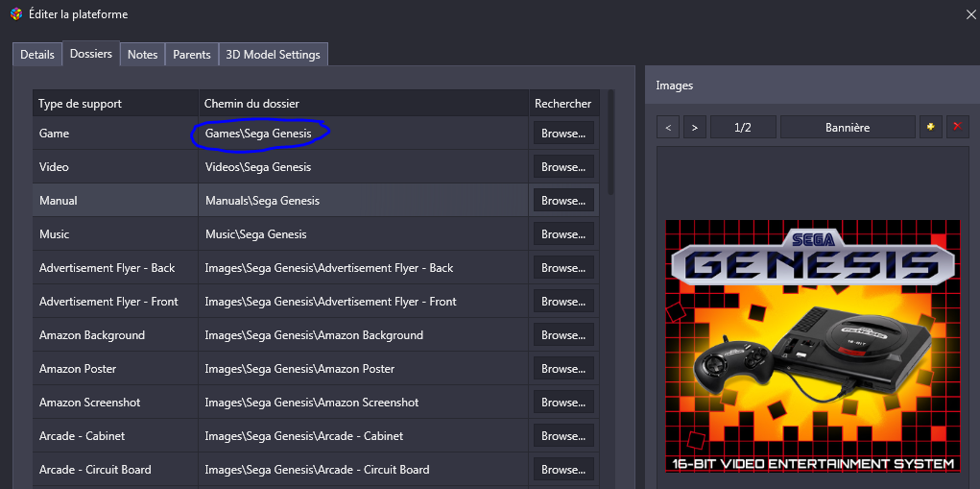
Task: Click Browse for Amazon Poster row
Action: coord(562,369)
